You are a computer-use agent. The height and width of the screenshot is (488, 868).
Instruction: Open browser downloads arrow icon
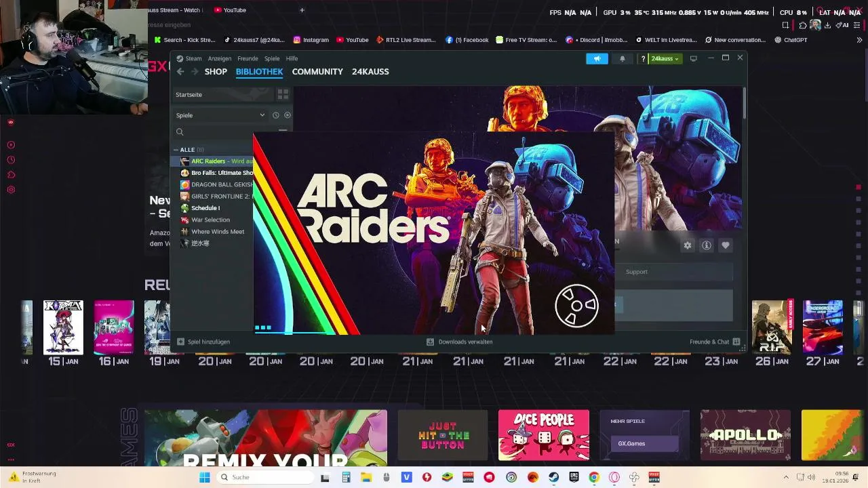(827, 25)
